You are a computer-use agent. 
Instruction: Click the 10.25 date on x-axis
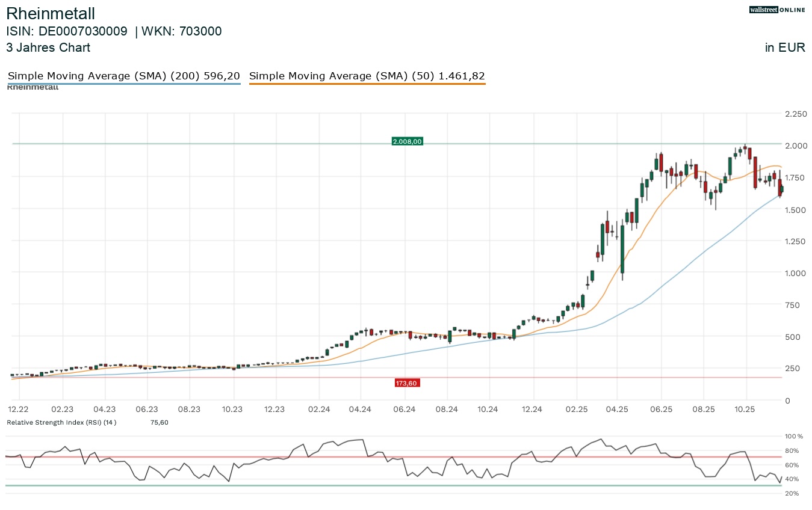pyautogui.click(x=746, y=410)
